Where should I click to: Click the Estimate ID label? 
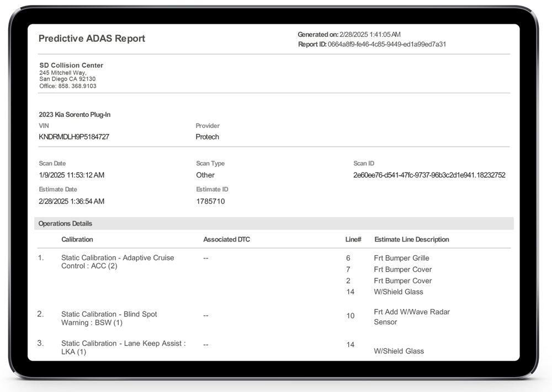[212, 189]
